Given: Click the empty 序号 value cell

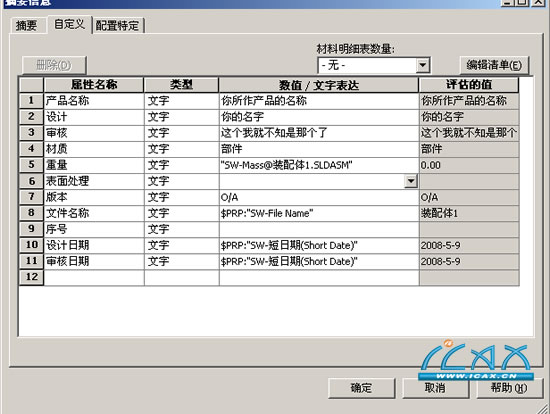Looking at the screenshot, I should [x=319, y=229].
